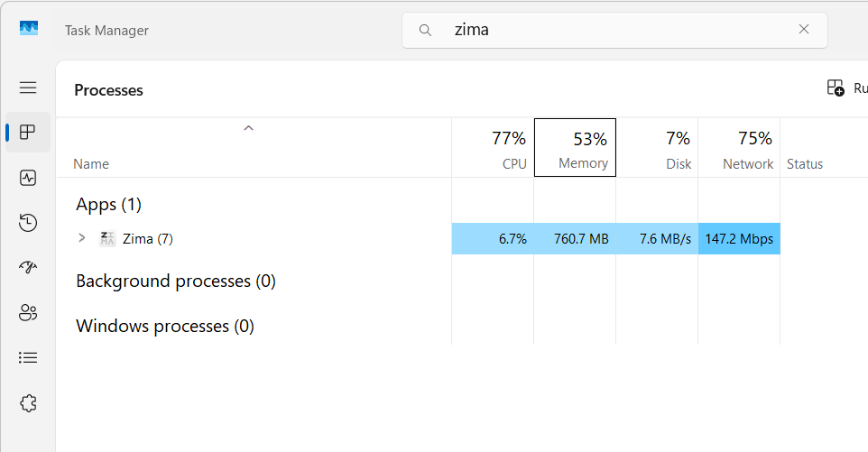The width and height of the screenshot is (868, 452).
Task: Sort by the CPU column
Action: coord(493,148)
